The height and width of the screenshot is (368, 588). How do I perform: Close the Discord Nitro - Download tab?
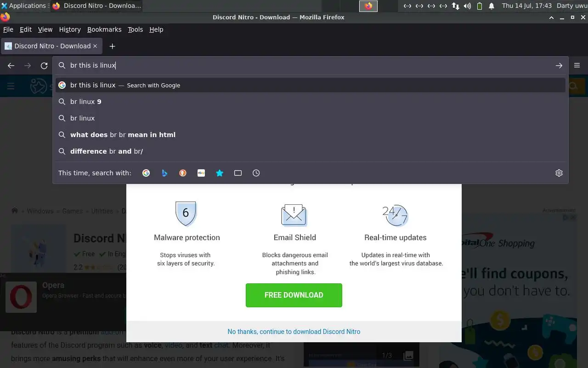(x=95, y=46)
